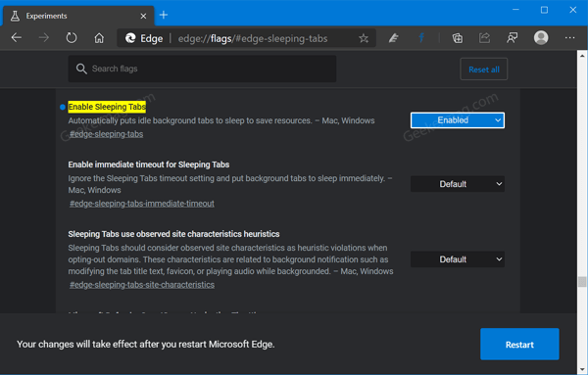
Task: Follow the #edge-sleeping-tabs-immediate-timeout link
Action: coord(142,204)
